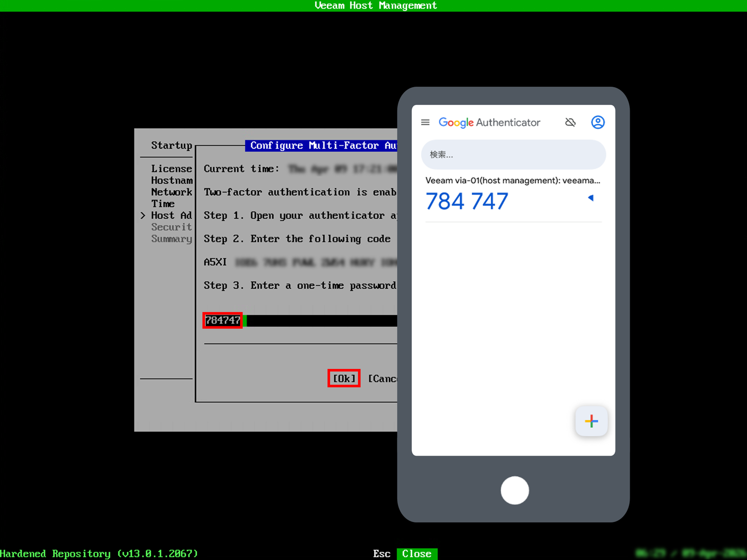Select License in the wizard sidebar
747x560 pixels.
coord(171,168)
